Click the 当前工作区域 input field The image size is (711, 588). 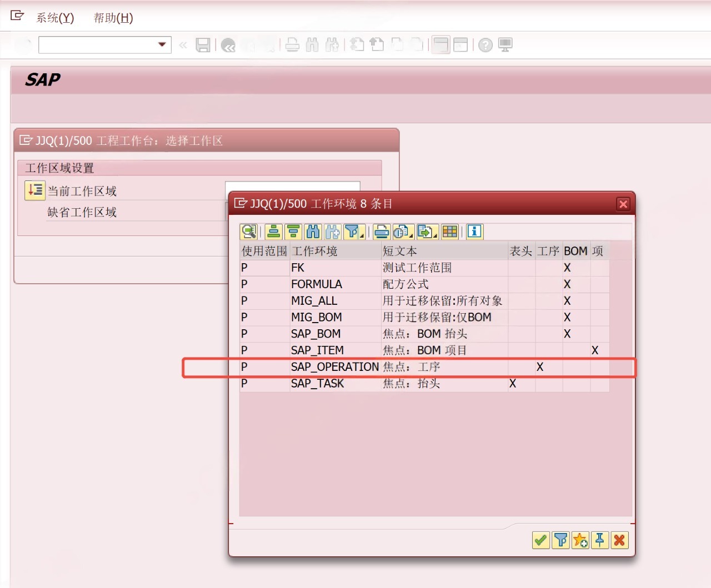(x=292, y=186)
